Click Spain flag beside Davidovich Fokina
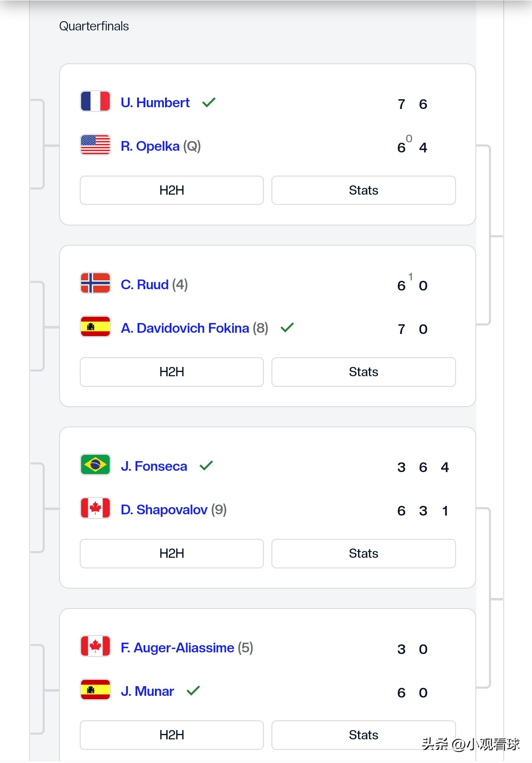The height and width of the screenshot is (763, 532). [x=95, y=327]
